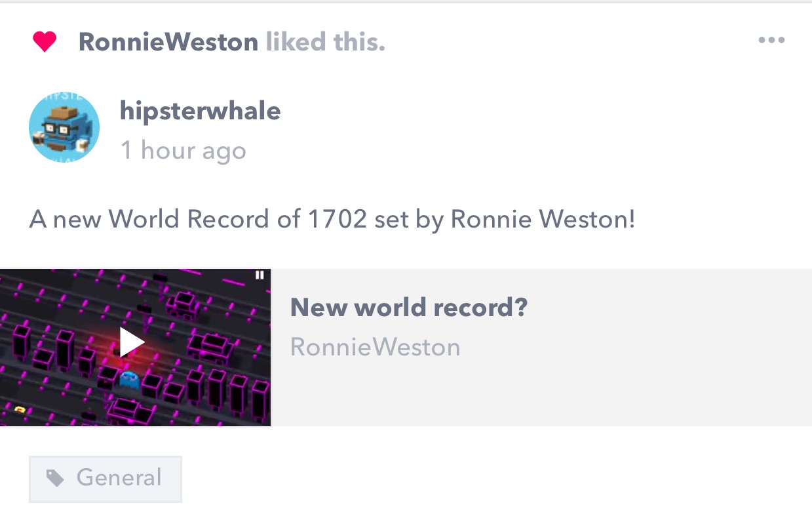Open RonnieWeston's profile from the liked line
This screenshot has height=522, width=812.
pos(168,43)
